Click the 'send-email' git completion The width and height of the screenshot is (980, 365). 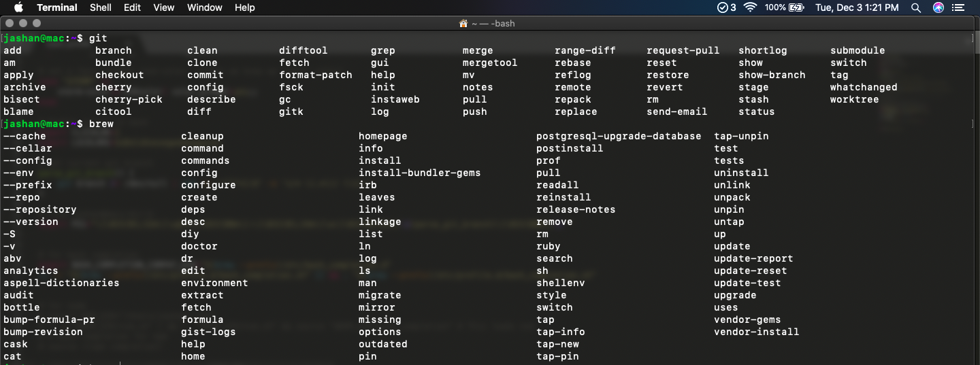[x=677, y=111]
